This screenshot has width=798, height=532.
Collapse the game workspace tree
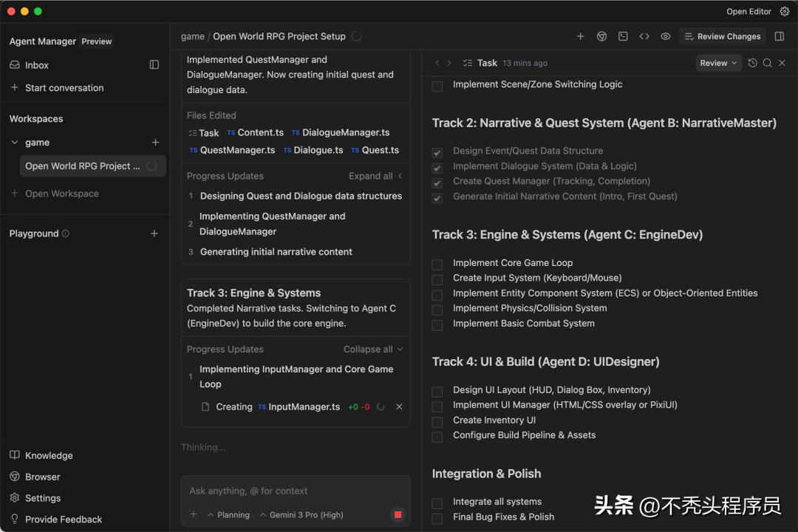coord(15,143)
